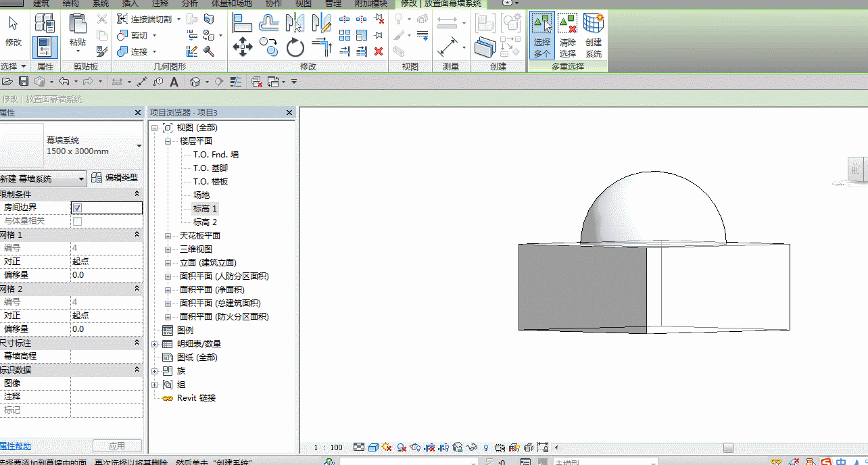Click the 编辑类型 button
The height and width of the screenshot is (465, 868).
click(x=116, y=178)
